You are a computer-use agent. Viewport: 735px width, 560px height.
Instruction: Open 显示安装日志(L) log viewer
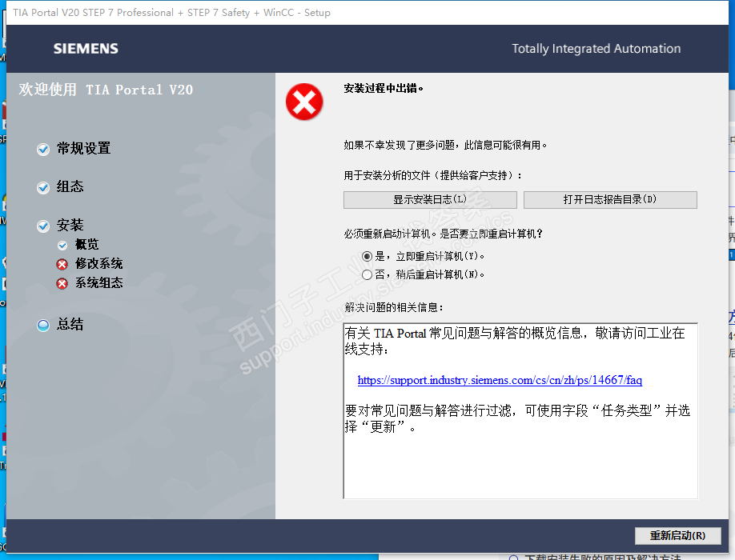click(430, 200)
